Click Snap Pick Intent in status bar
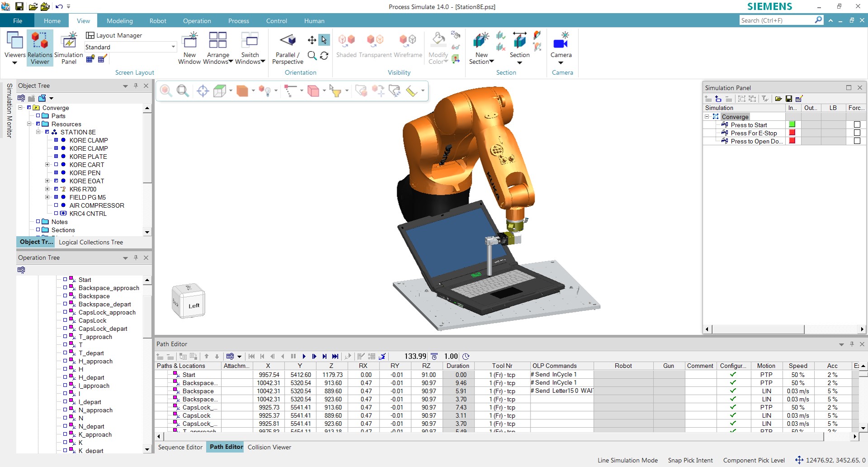 click(x=690, y=460)
